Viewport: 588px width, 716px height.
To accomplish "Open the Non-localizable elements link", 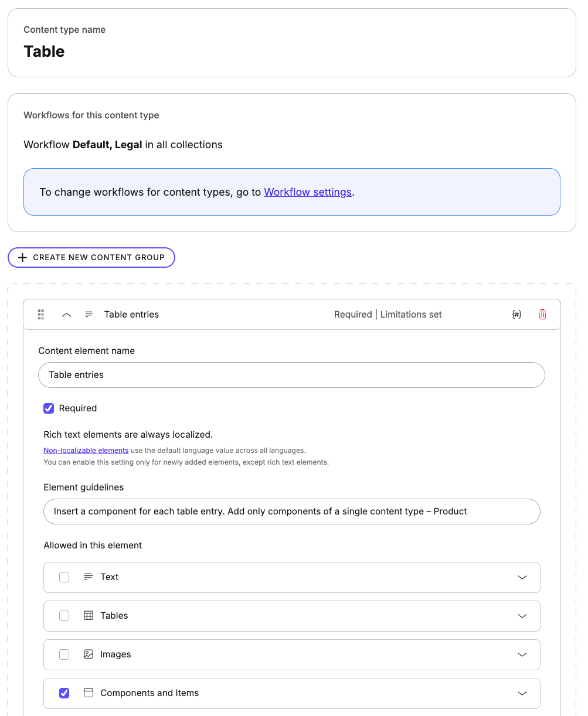I will point(86,450).
